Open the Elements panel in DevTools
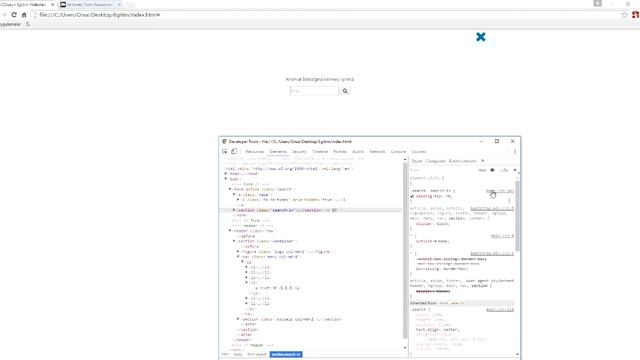Image resolution: width=640 pixels, height=360 pixels. 278,151
